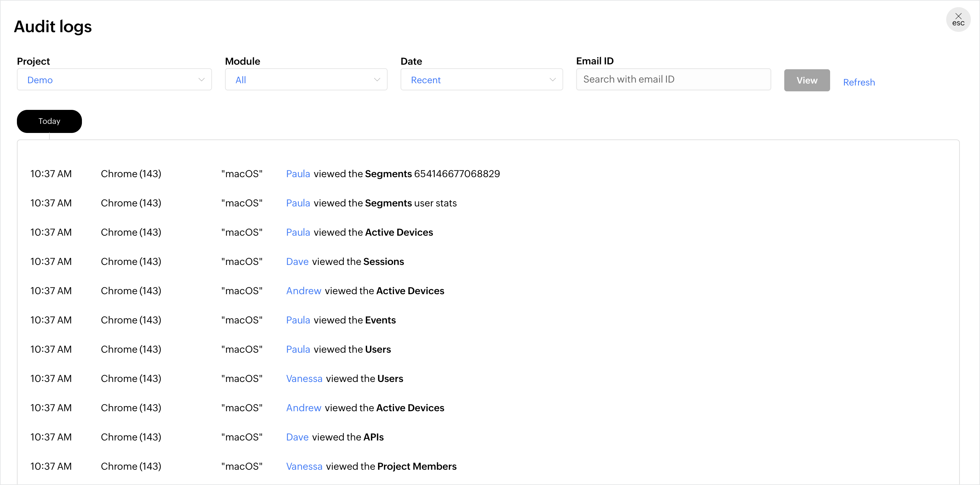Open Paula link in Segments 654146677068829 entry
Image resolution: width=980 pixels, height=485 pixels.
coord(298,174)
